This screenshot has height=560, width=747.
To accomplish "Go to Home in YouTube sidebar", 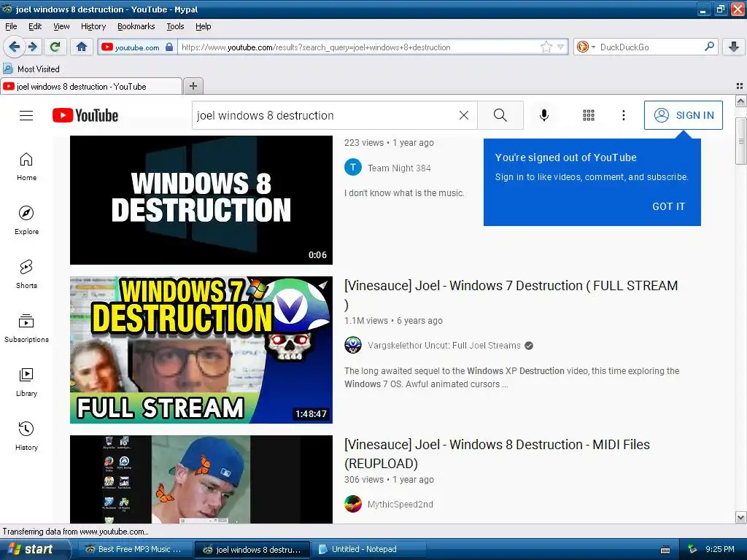I will pos(27,166).
